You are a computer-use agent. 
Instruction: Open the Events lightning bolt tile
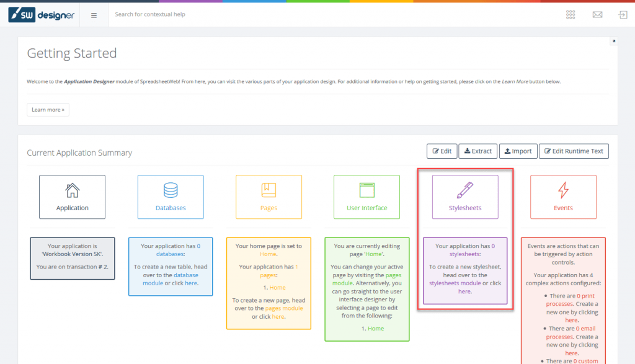[563, 197]
